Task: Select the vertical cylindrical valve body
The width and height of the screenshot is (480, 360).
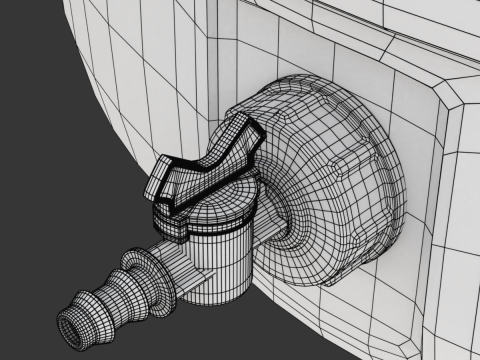Action: (218, 263)
